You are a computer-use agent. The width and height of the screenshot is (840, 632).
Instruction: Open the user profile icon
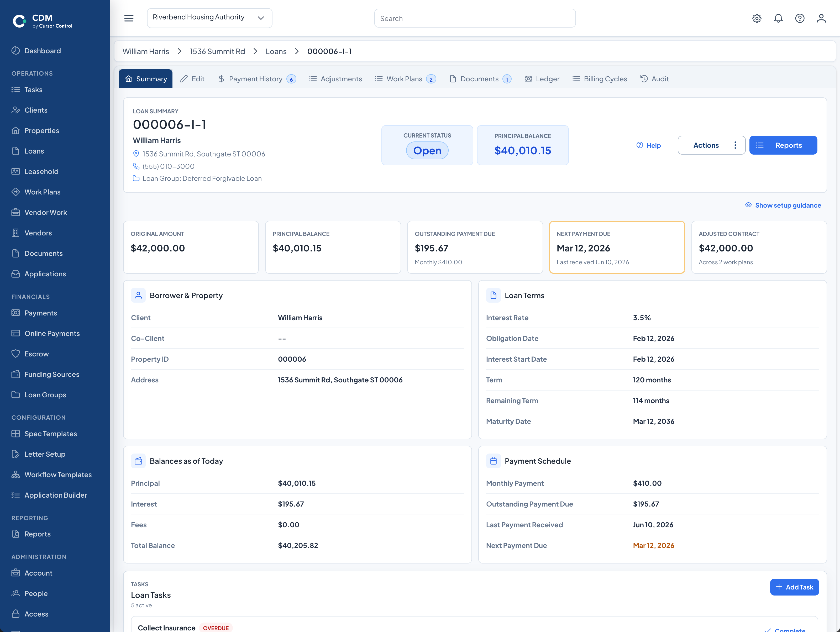pos(821,18)
